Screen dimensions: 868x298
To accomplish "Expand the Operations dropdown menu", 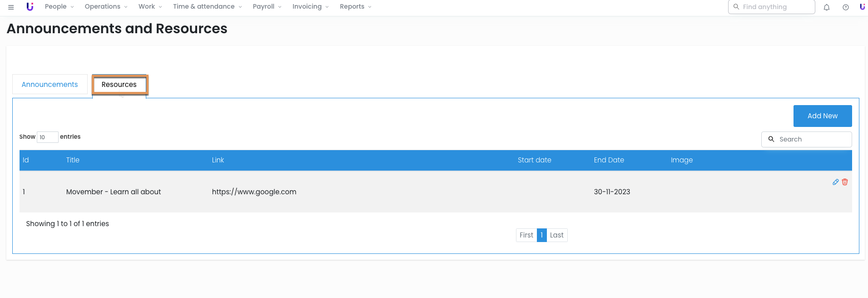I will coord(106,7).
